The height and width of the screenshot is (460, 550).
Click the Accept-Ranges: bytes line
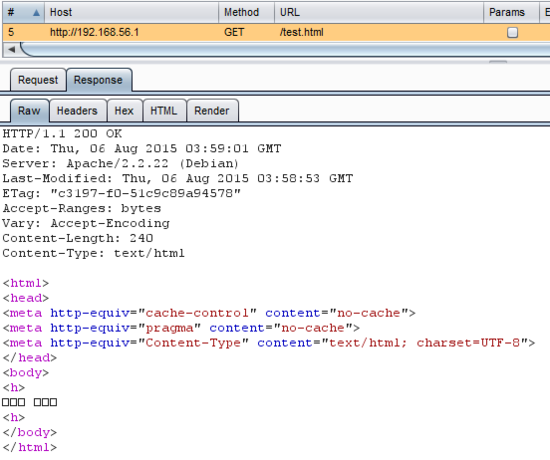coord(82,208)
